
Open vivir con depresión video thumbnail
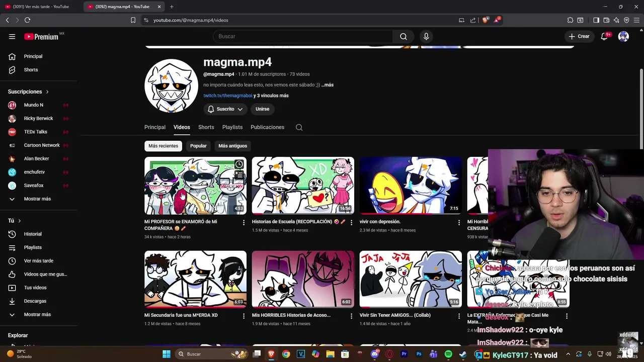pyautogui.click(x=411, y=186)
